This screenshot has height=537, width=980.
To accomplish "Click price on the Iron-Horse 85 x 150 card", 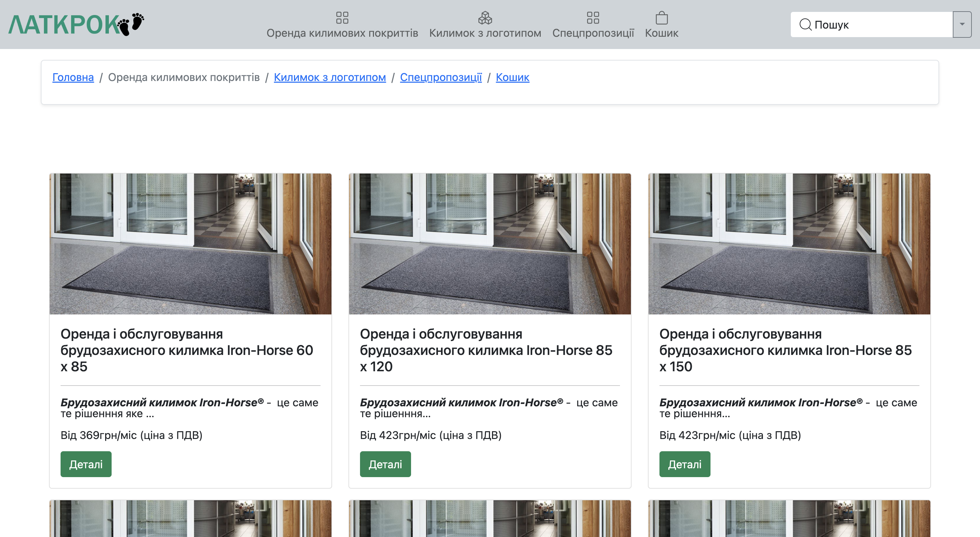I will 730,435.
